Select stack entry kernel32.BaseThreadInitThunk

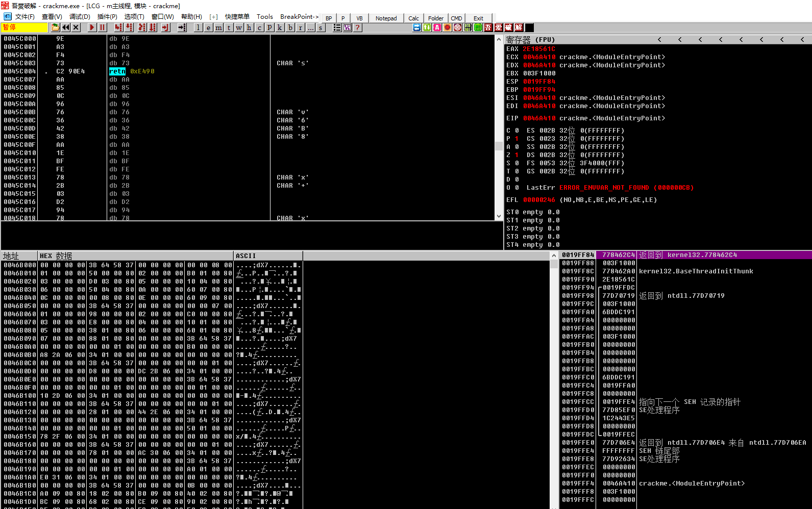pos(696,271)
